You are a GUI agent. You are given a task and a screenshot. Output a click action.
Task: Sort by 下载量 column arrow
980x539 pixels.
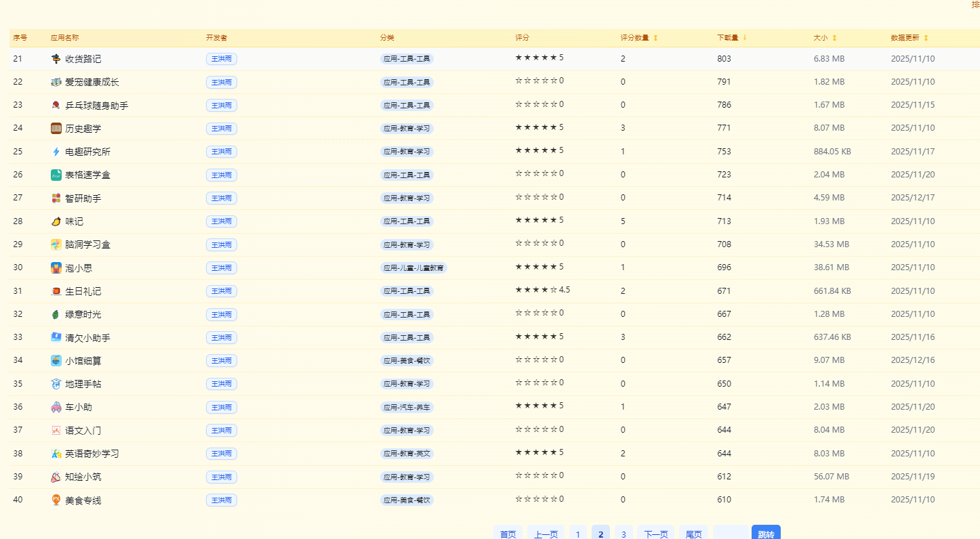pyautogui.click(x=745, y=38)
